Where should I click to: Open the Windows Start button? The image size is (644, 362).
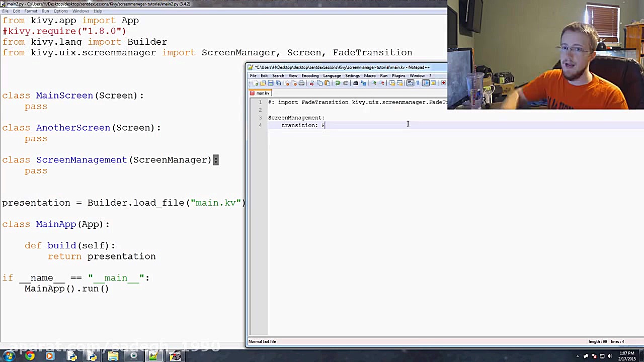[x=9, y=356]
